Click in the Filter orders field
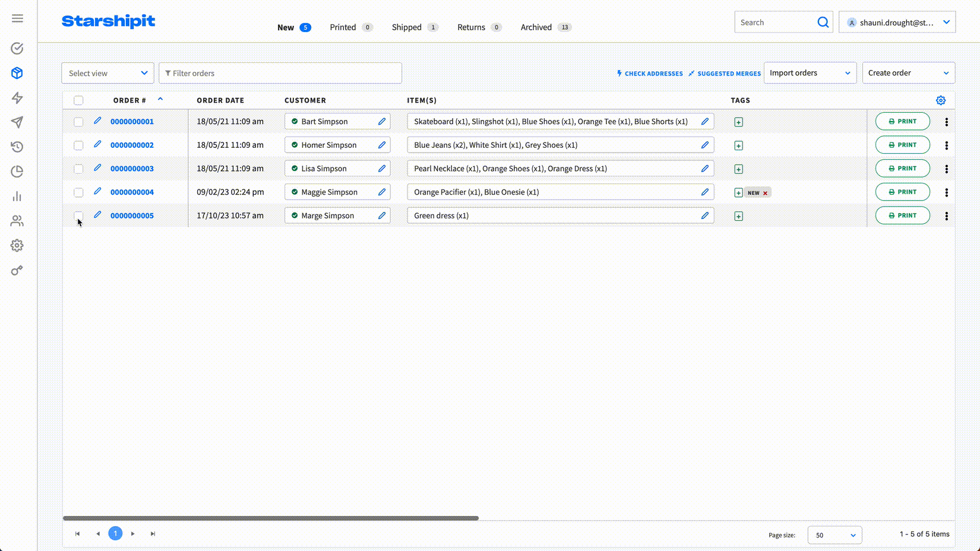980x551 pixels. pos(280,73)
